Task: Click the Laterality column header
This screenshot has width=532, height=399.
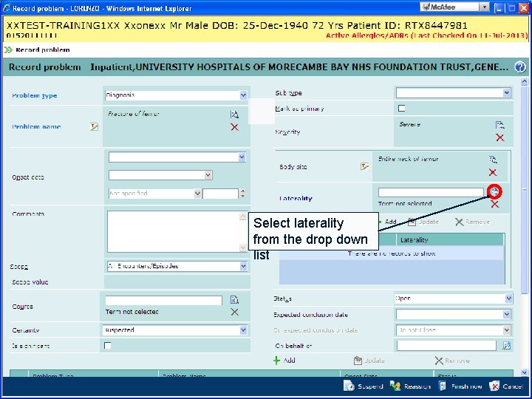Action: pyautogui.click(x=450, y=240)
